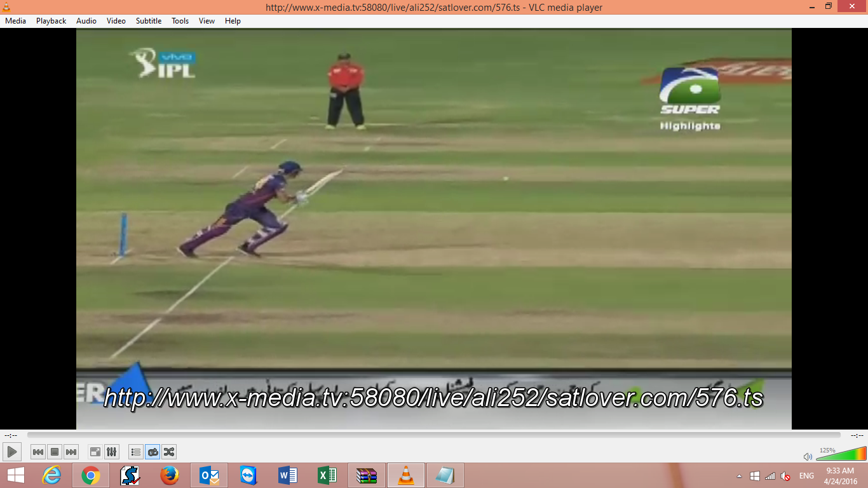
Task: Open Google Chrome from the taskbar
Action: [x=91, y=475]
